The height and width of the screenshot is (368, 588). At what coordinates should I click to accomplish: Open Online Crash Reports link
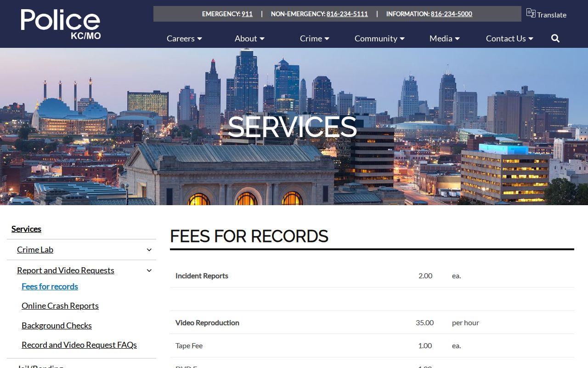tap(60, 306)
